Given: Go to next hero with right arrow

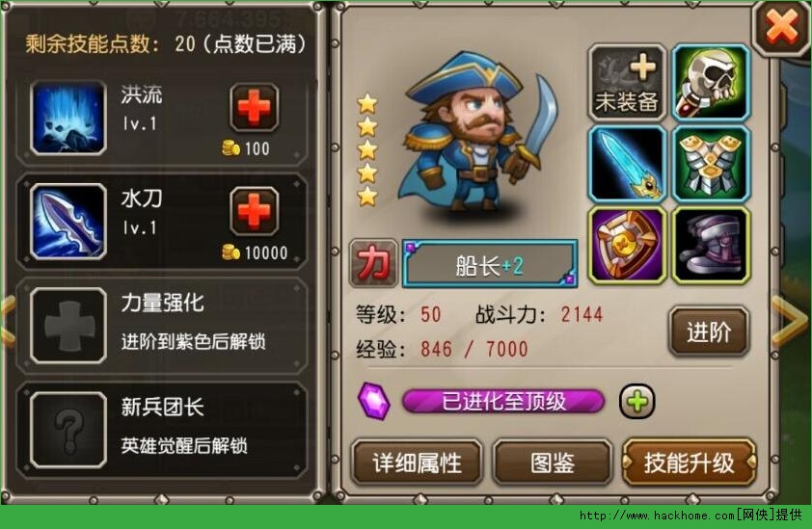Looking at the screenshot, I should [x=789, y=322].
